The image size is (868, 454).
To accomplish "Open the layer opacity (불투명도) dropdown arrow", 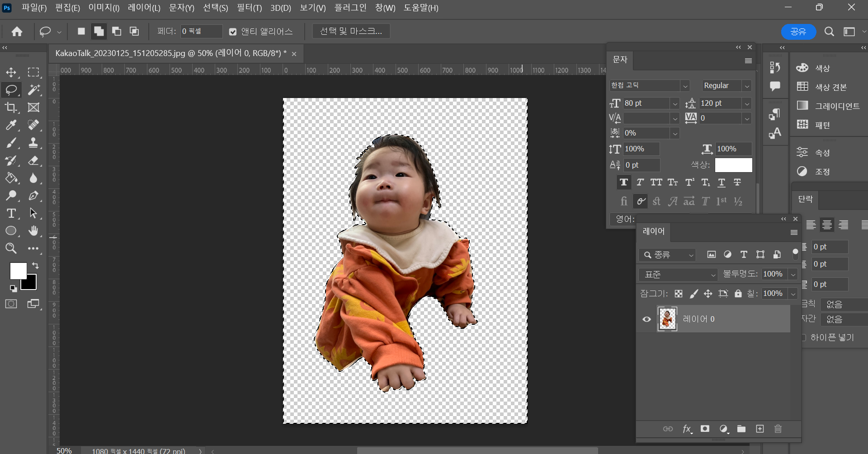I will [793, 274].
